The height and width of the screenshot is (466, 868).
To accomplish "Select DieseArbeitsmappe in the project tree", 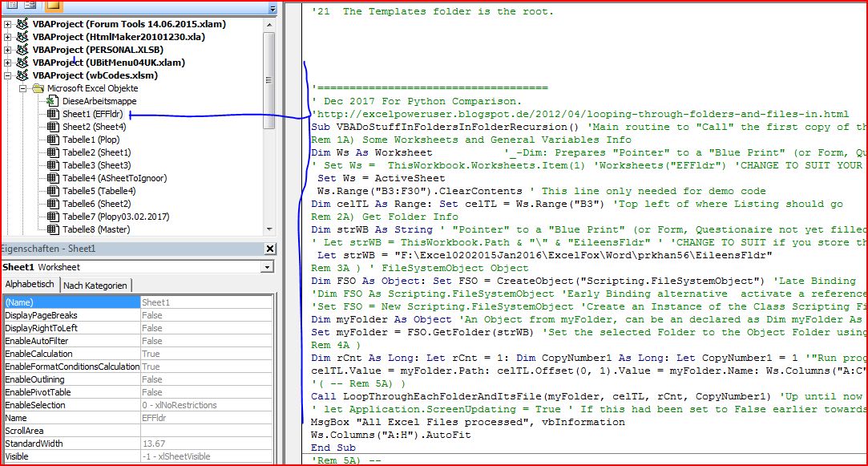I will tap(99, 101).
